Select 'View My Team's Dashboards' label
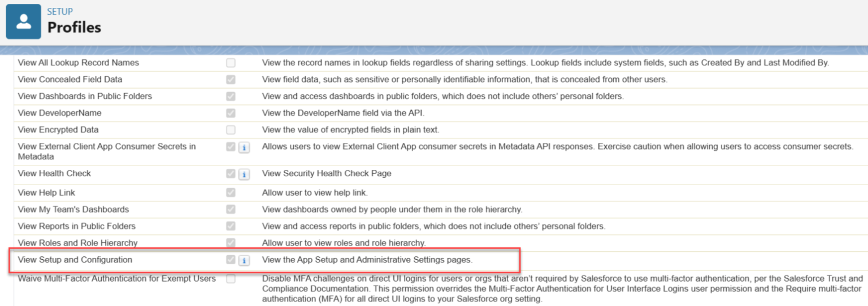The width and height of the screenshot is (868, 306). tap(73, 209)
